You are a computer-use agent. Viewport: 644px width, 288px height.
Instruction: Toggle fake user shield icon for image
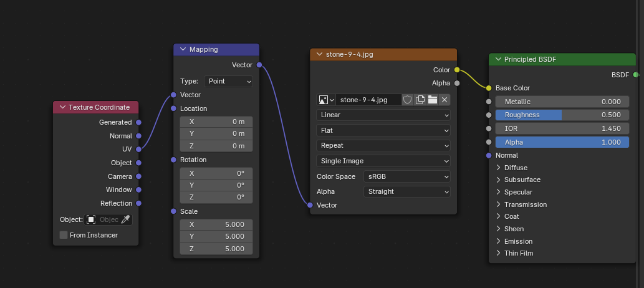pos(407,100)
